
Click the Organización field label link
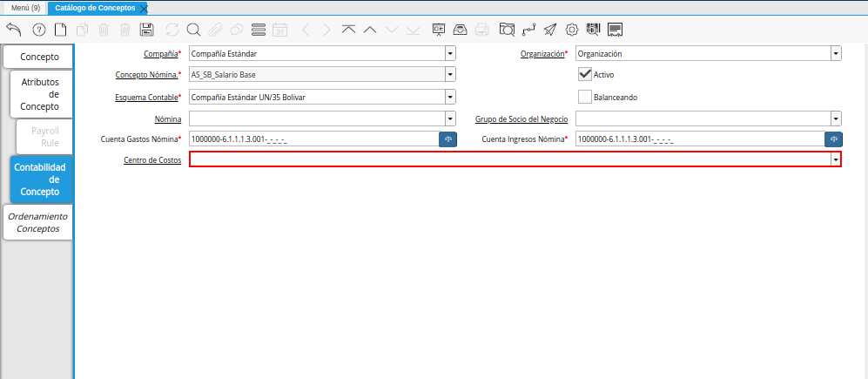point(542,54)
